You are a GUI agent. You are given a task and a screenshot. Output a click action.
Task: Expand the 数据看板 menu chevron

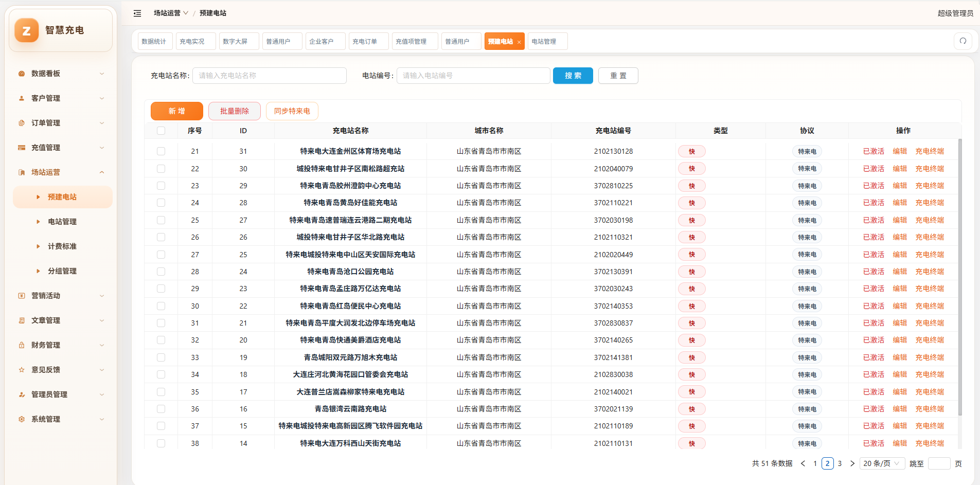102,74
